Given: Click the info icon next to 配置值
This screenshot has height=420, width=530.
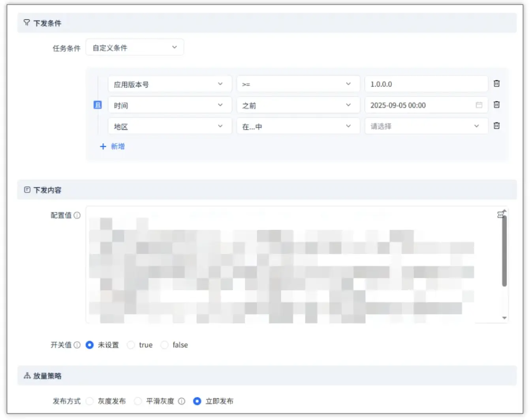Looking at the screenshot, I should (x=77, y=216).
